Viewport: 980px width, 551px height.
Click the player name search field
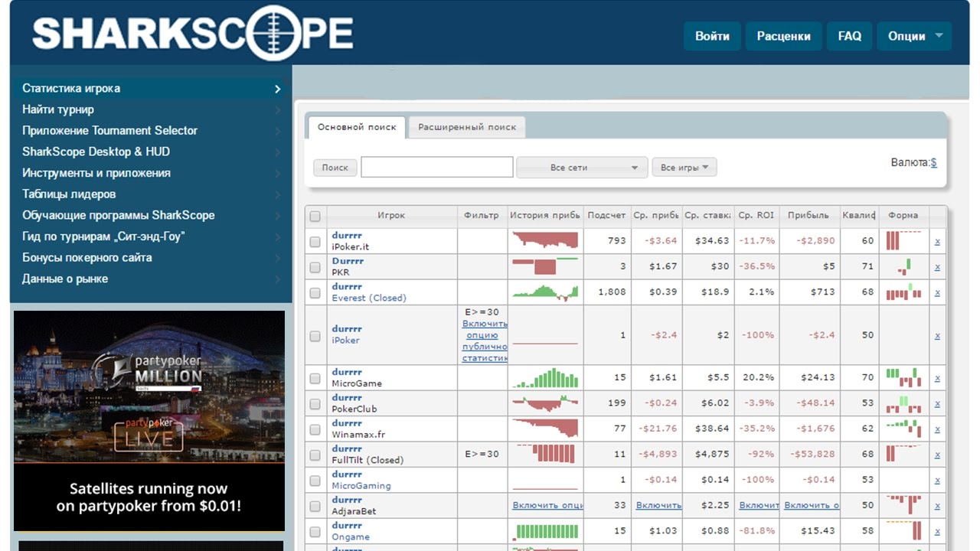coord(436,168)
